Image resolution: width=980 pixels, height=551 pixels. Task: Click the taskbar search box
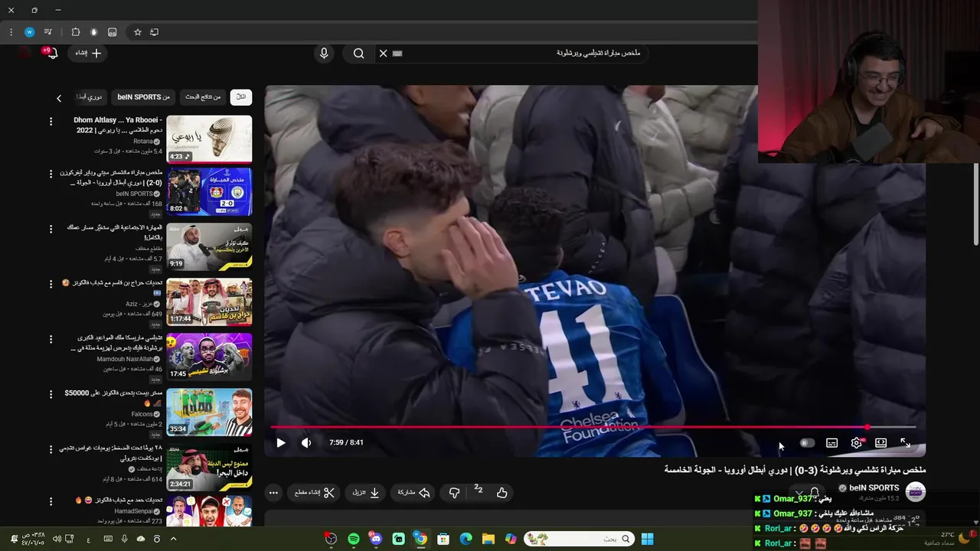[578, 539]
